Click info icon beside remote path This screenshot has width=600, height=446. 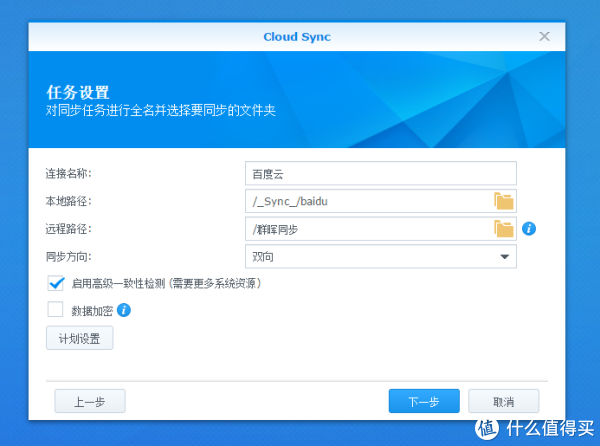pyautogui.click(x=529, y=229)
